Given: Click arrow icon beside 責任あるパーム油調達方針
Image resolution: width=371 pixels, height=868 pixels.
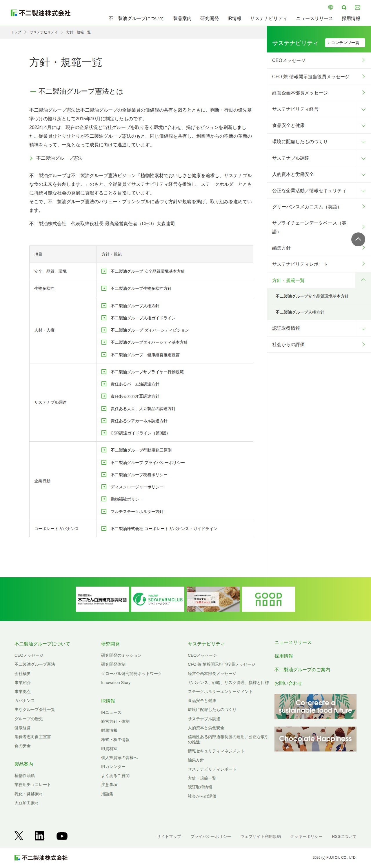Looking at the screenshot, I should [x=104, y=384].
